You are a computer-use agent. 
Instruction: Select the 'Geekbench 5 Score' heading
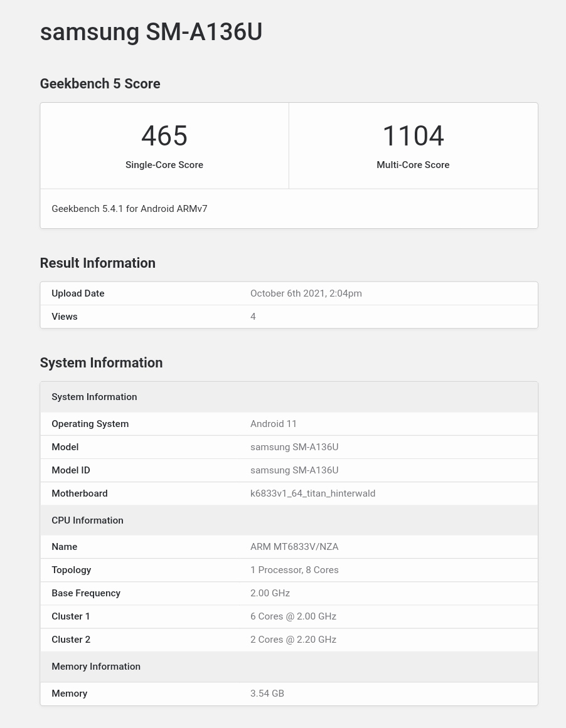[x=100, y=83]
